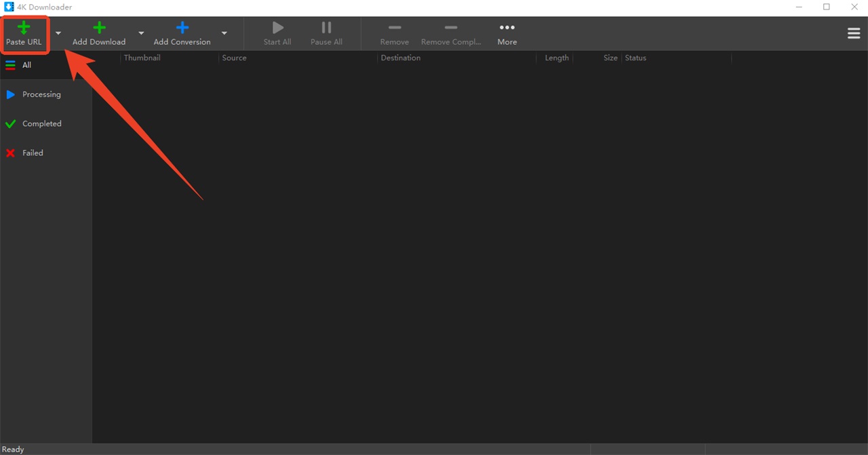Show Failed downloads in sidebar
This screenshot has width=868, height=455.
(45, 153)
